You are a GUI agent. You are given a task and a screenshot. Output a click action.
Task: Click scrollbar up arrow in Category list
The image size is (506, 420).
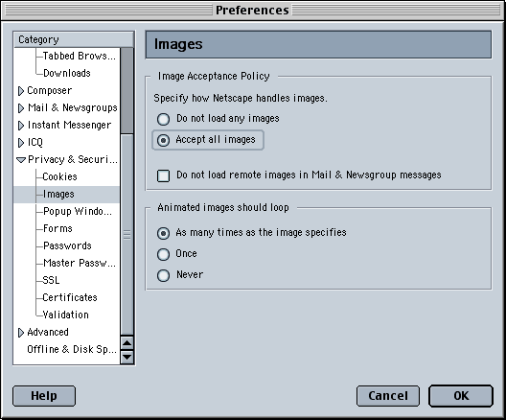(x=127, y=343)
